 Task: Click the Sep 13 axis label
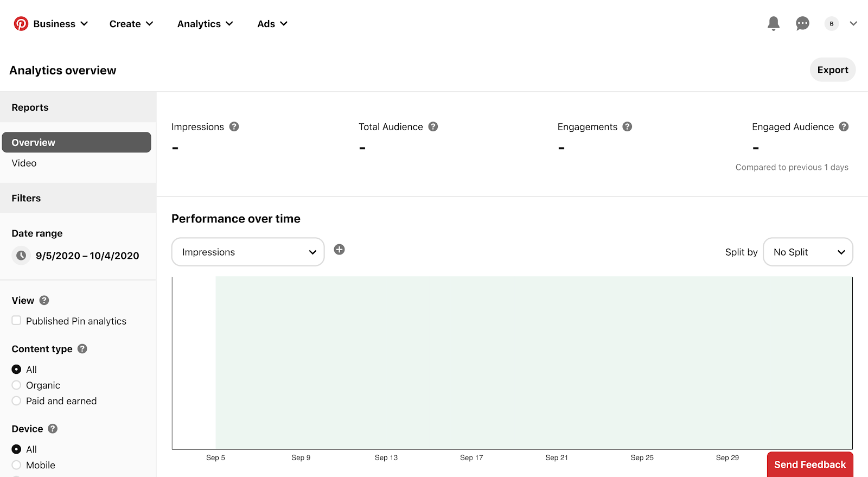[x=386, y=457]
